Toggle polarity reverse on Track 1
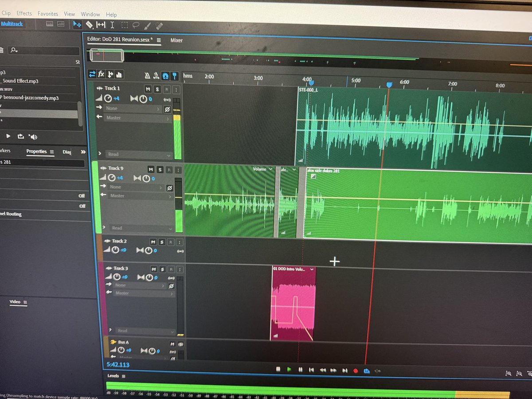Image resolution: width=532 pixels, height=399 pixels. (x=167, y=109)
